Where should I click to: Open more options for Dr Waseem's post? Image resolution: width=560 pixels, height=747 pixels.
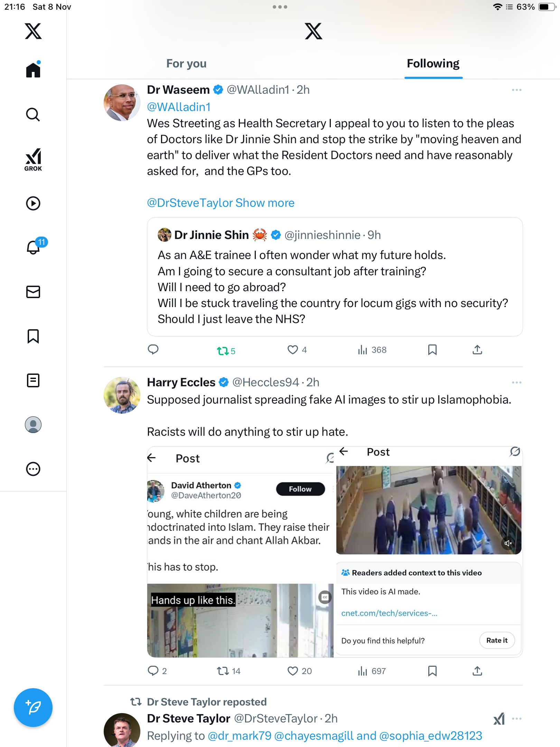point(516,90)
